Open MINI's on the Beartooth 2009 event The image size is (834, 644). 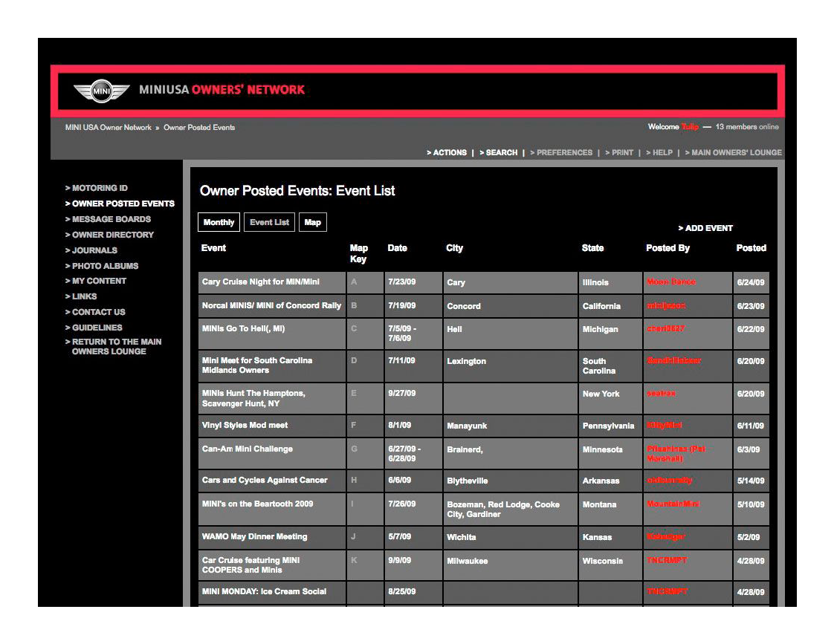257,504
